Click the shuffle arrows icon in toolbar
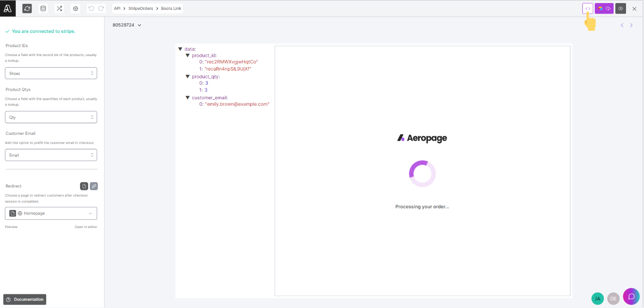The width and height of the screenshot is (644, 308). (59, 9)
